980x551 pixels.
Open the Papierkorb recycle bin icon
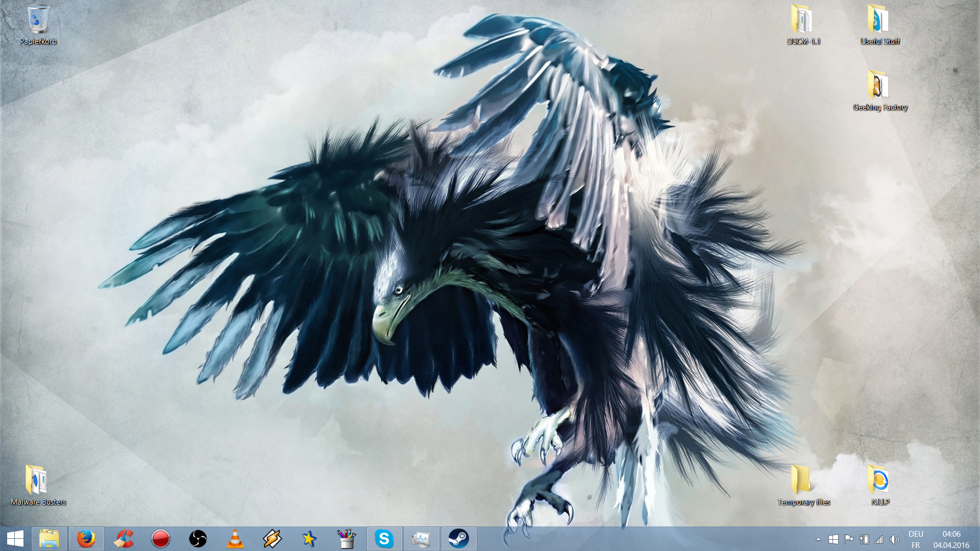38,24
